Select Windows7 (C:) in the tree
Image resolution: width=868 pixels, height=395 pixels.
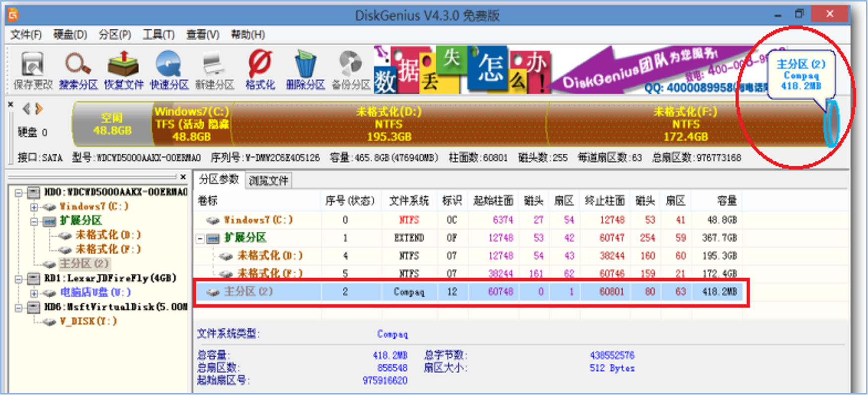pyautogui.click(x=94, y=206)
